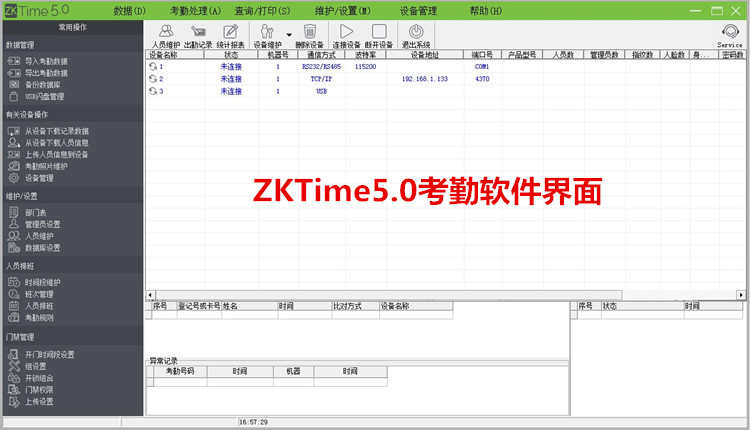Click the 状态 column header in device table
The height and width of the screenshot is (430, 750).
[x=231, y=55]
